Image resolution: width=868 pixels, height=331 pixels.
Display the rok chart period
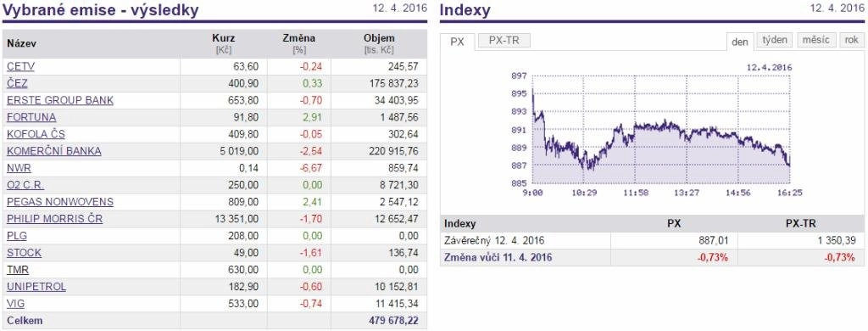point(852,40)
